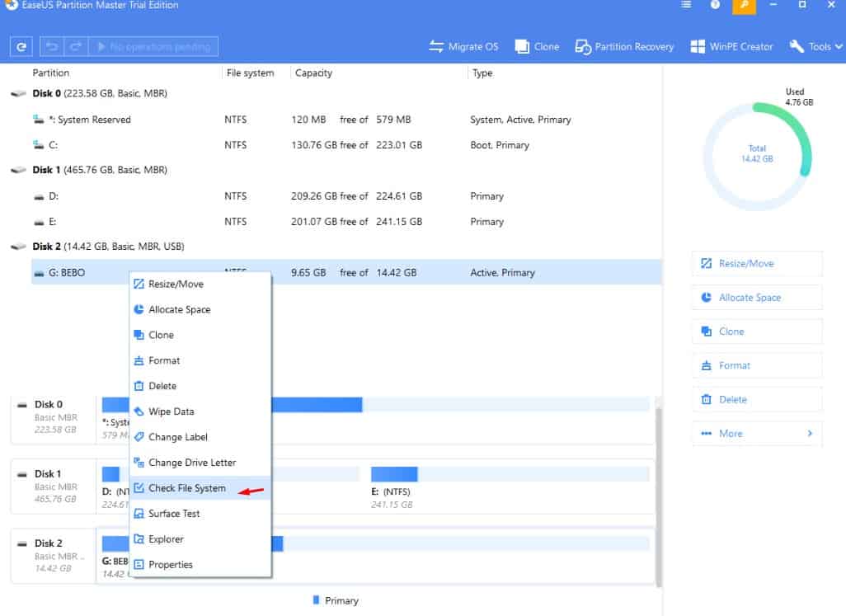Click "201.07 GB" free space of E:
The image size is (846, 616).
[314, 222]
